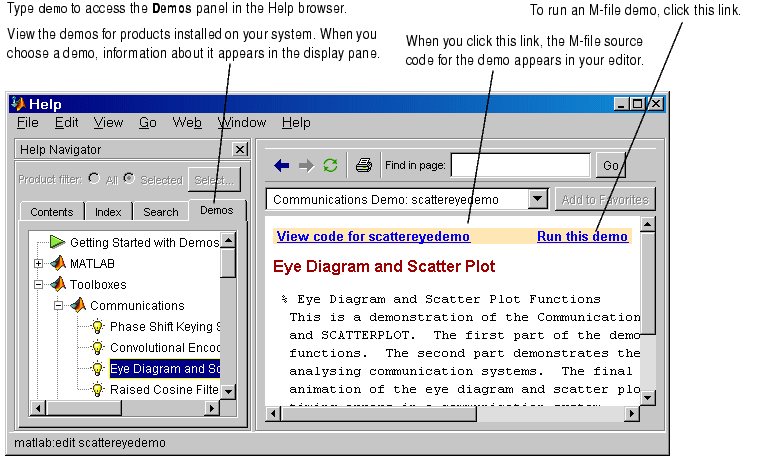Screen dimensions: 766x462
Task: Go back with the blue left arrow
Action: point(282,166)
